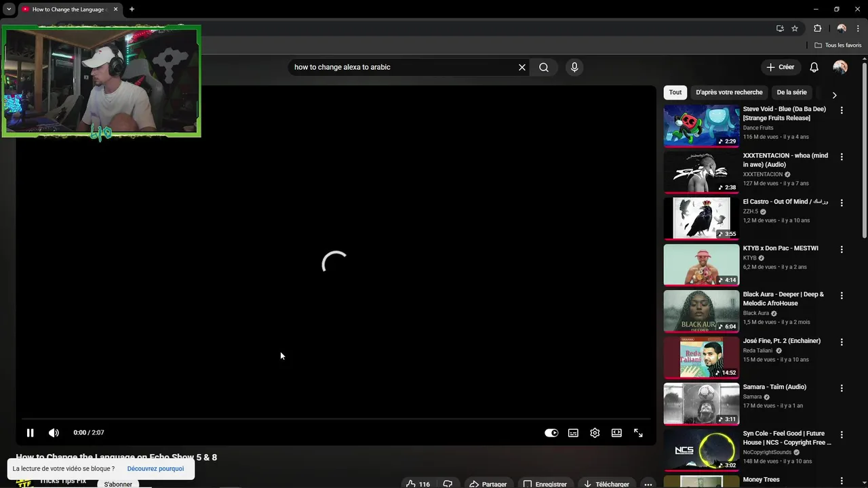Click the search field with alexa query
This screenshot has height=488, width=868.
[x=403, y=67]
